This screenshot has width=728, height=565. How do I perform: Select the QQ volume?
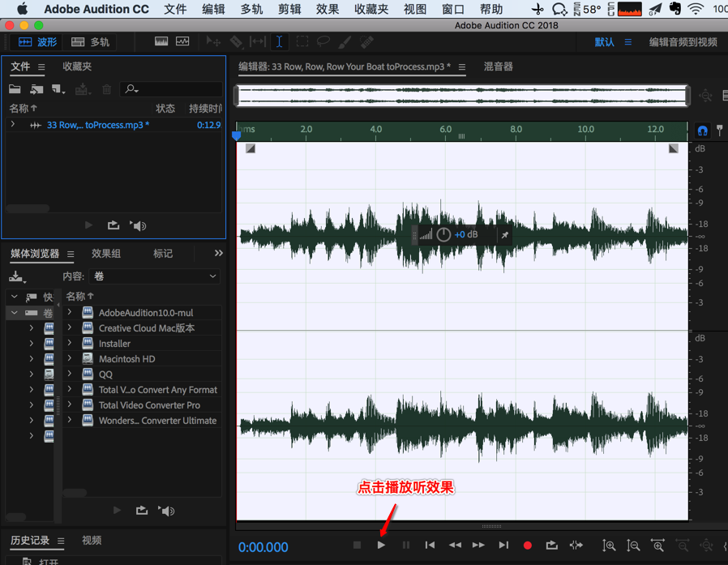coord(105,375)
